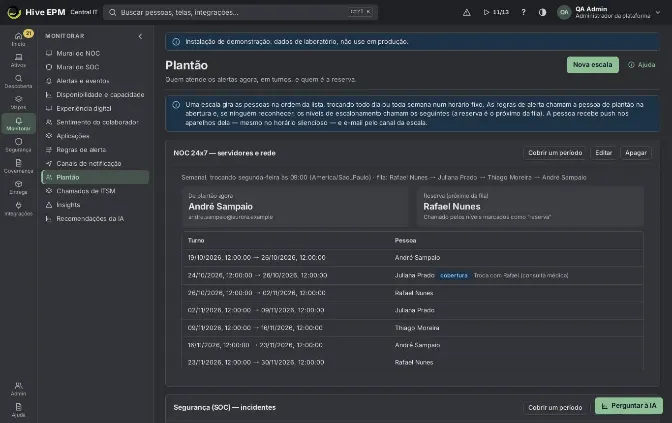Screen dimensions: 672x423
Task: Click Cobrir um período for Segurança (SOC)
Action: pos(555,408)
